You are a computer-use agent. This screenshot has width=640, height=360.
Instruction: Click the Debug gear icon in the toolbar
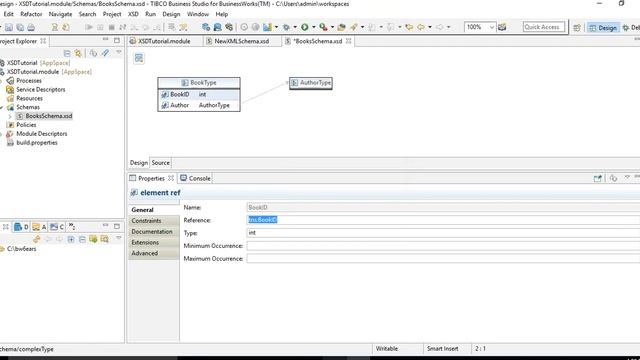click(x=286, y=27)
